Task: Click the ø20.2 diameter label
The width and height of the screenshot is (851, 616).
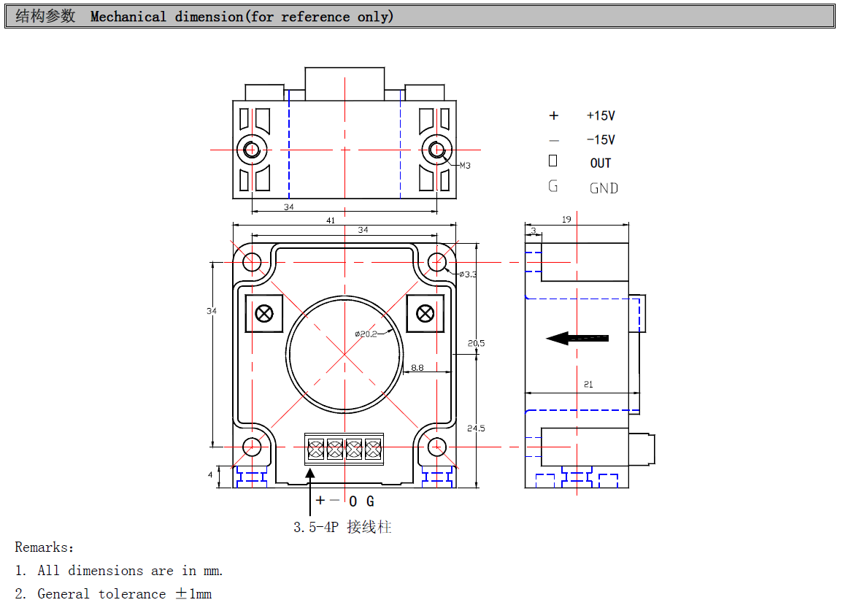Action: pos(366,334)
